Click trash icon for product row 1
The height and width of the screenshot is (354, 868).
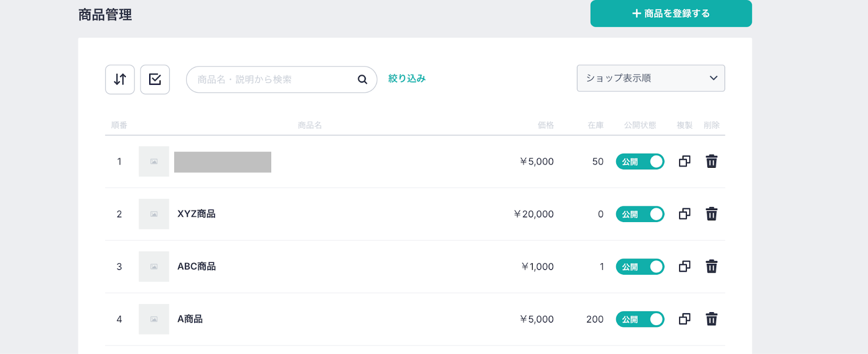point(711,161)
